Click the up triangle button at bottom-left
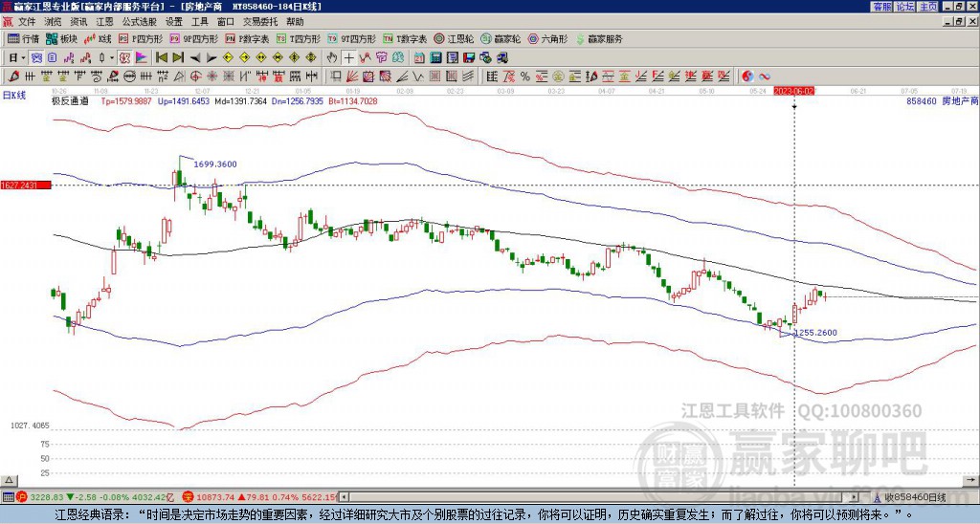The width and height of the screenshot is (980, 524). coord(9,480)
